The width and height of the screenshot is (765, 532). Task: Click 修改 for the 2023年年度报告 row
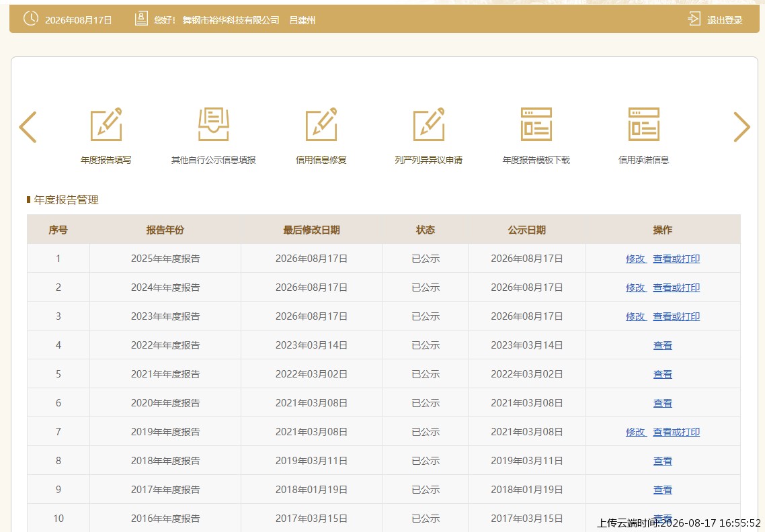tap(636, 316)
